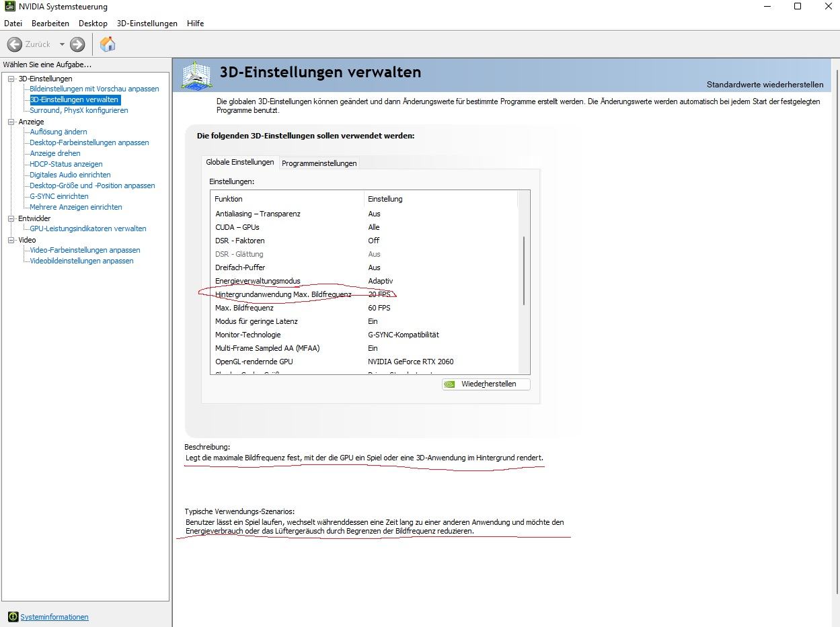Click the Forward arrow icon
This screenshot has width=840, height=627.
tap(77, 44)
